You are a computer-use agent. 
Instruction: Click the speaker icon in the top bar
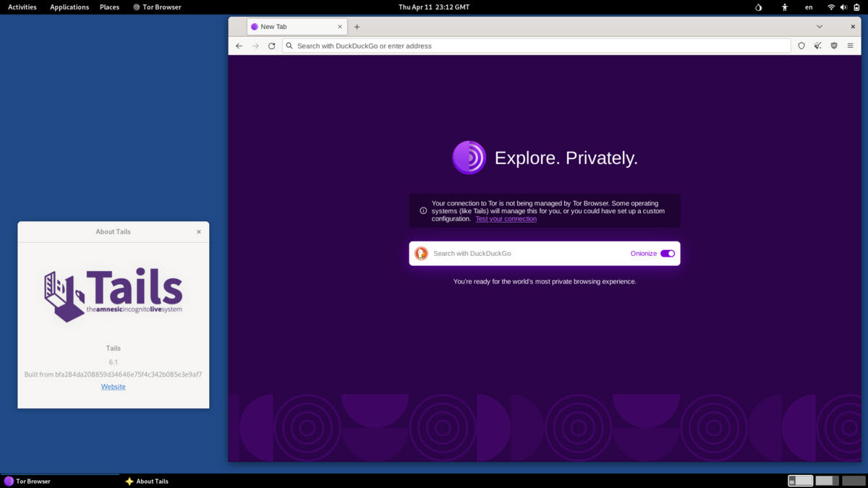[x=843, y=7]
